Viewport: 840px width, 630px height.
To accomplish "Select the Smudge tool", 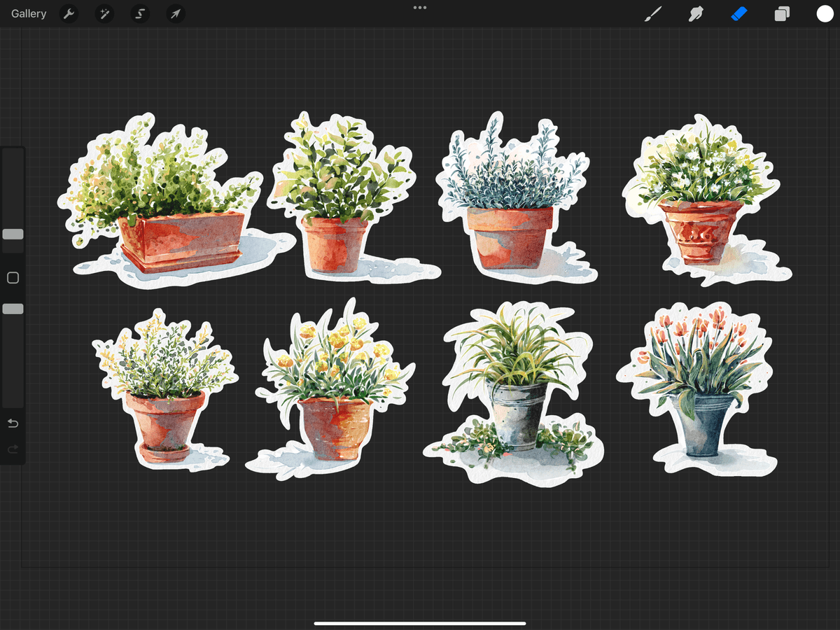I will click(696, 14).
